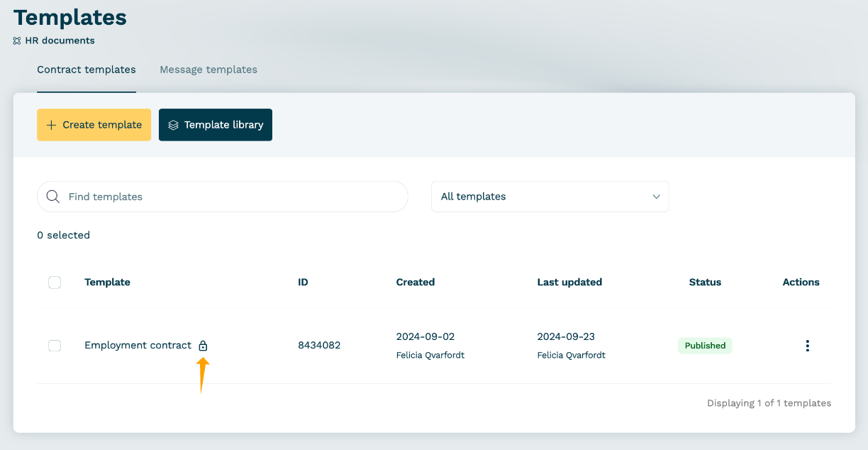868x450 pixels.
Task: Click the last updated date 2024-09-23
Action: point(566,336)
